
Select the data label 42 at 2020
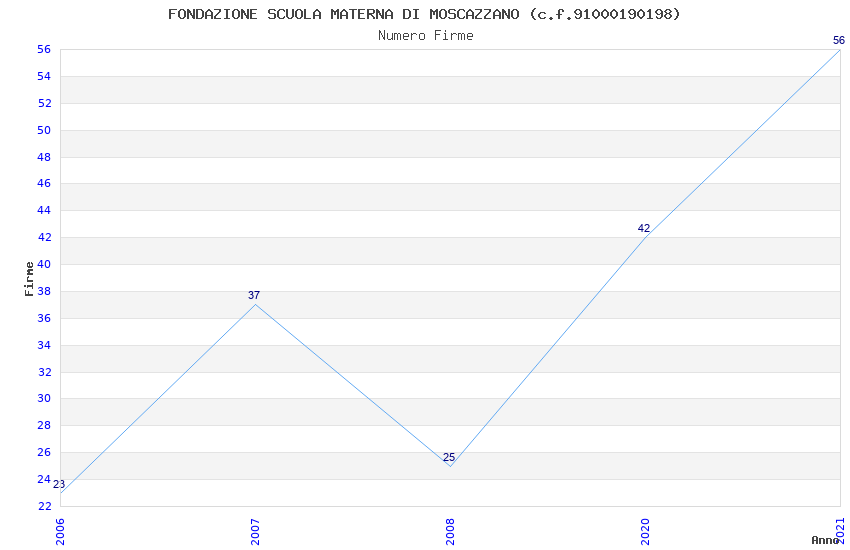click(643, 228)
